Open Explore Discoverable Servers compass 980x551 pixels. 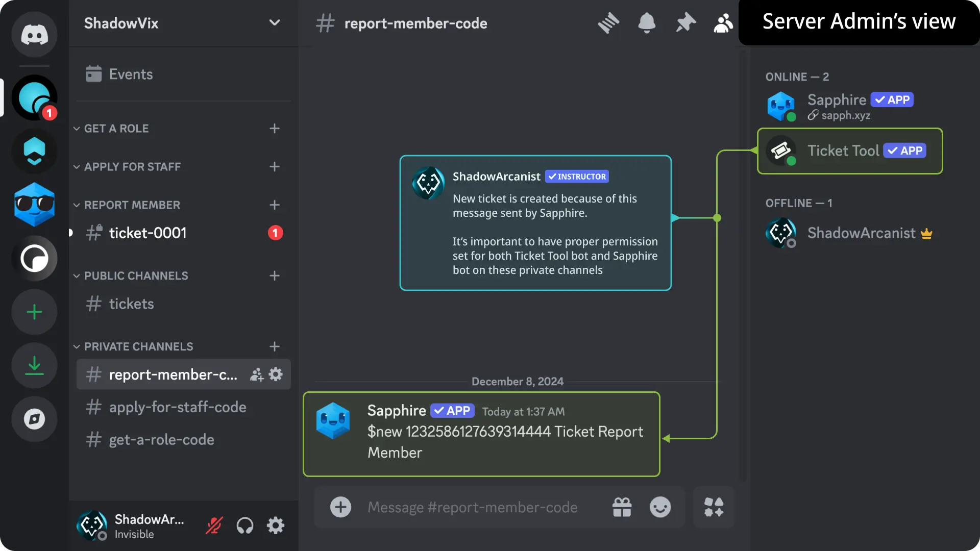34,419
